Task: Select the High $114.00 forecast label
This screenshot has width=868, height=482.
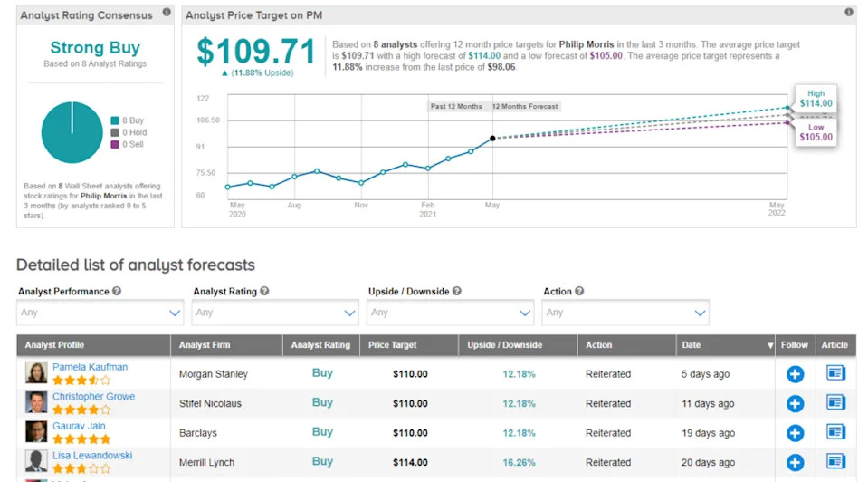Action: pos(815,99)
